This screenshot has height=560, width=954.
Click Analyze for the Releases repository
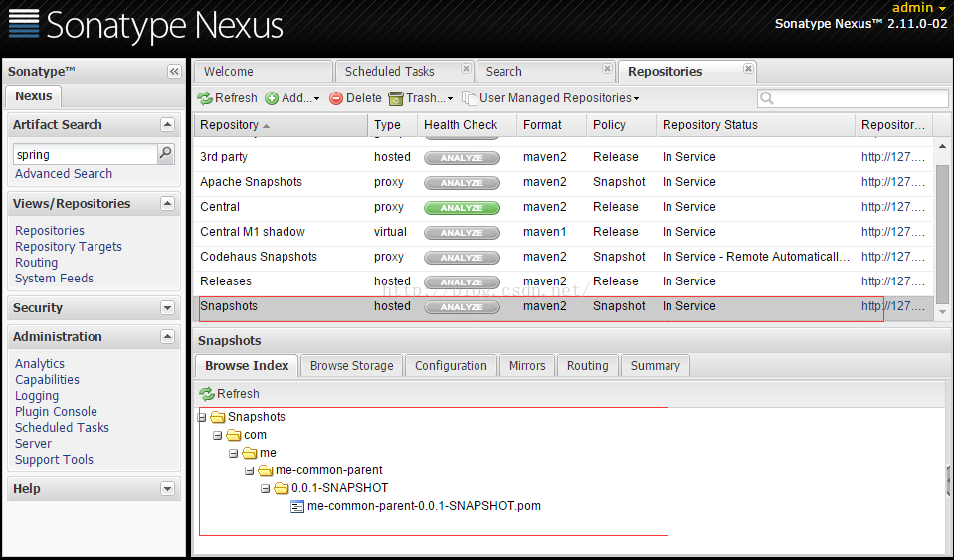[x=462, y=282]
